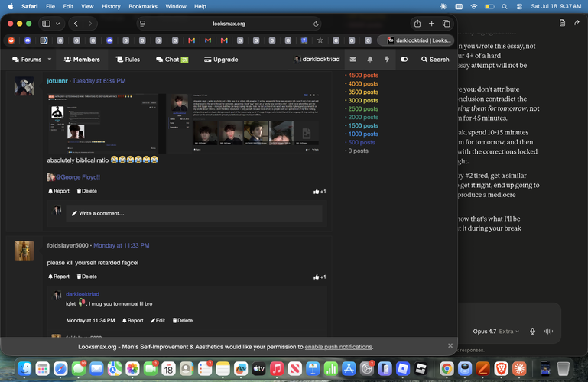588x382 pixels.
Task: Show the tab overview icon
Action: click(447, 24)
